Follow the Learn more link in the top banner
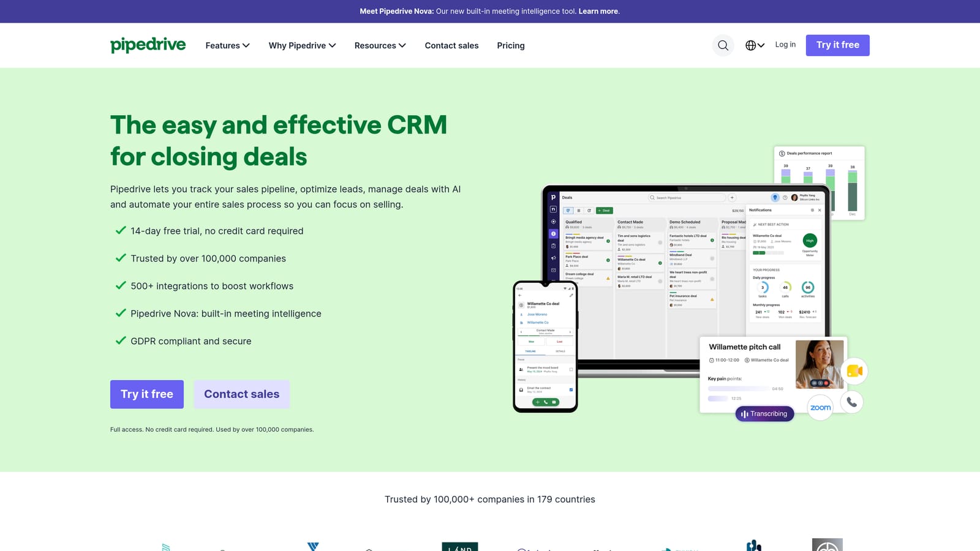This screenshot has height=551, width=980. [598, 11]
